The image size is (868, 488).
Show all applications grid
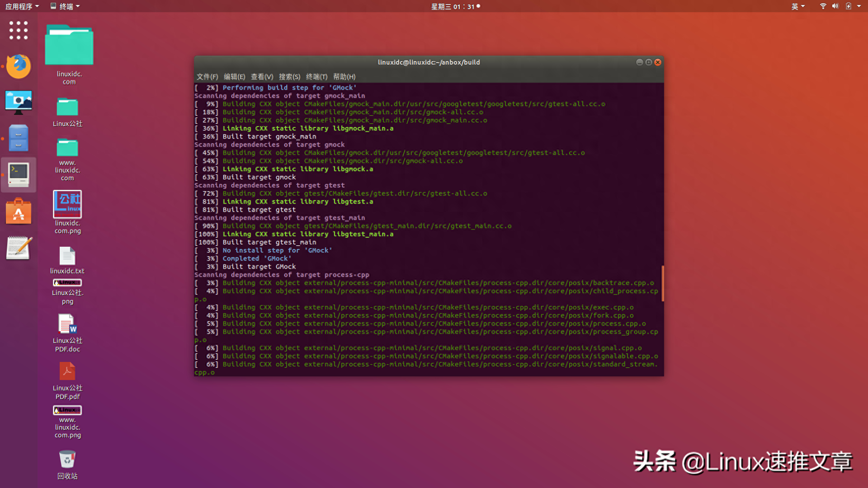[x=18, y=30]
